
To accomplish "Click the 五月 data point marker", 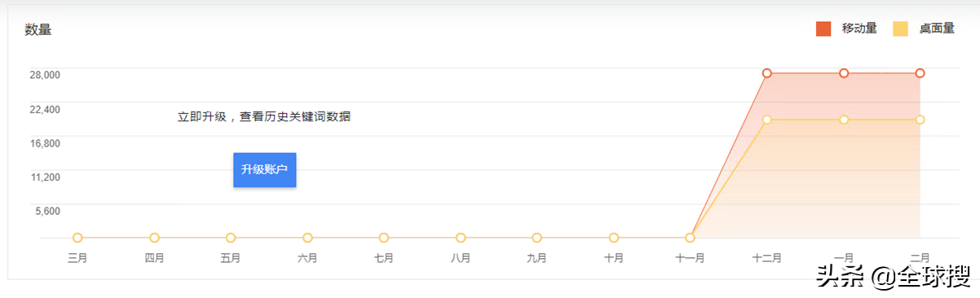I will point(231,238).
